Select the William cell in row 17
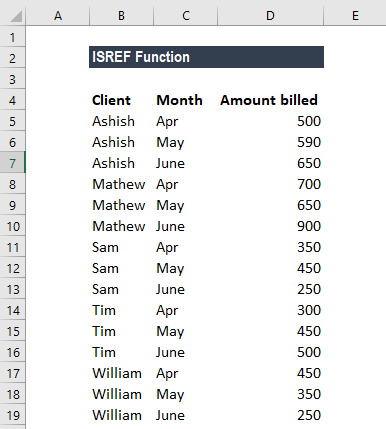This screenshot has width=386, height=429. click(x=121, y=373)
